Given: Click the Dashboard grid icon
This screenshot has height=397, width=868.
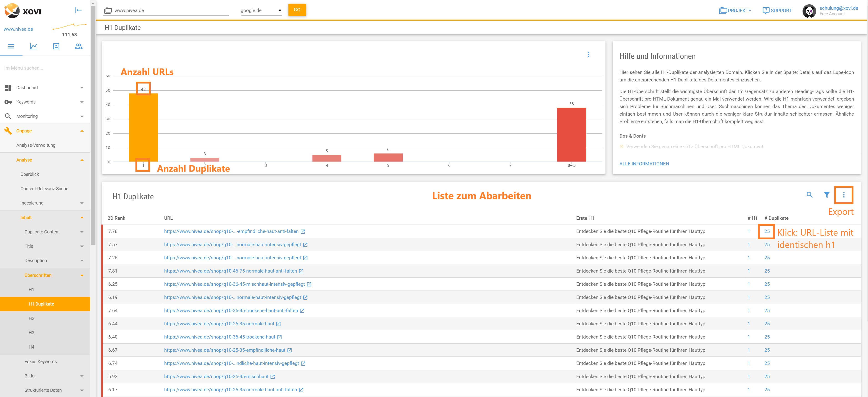Looking at the screenshot, I should (x=8, y=88).
